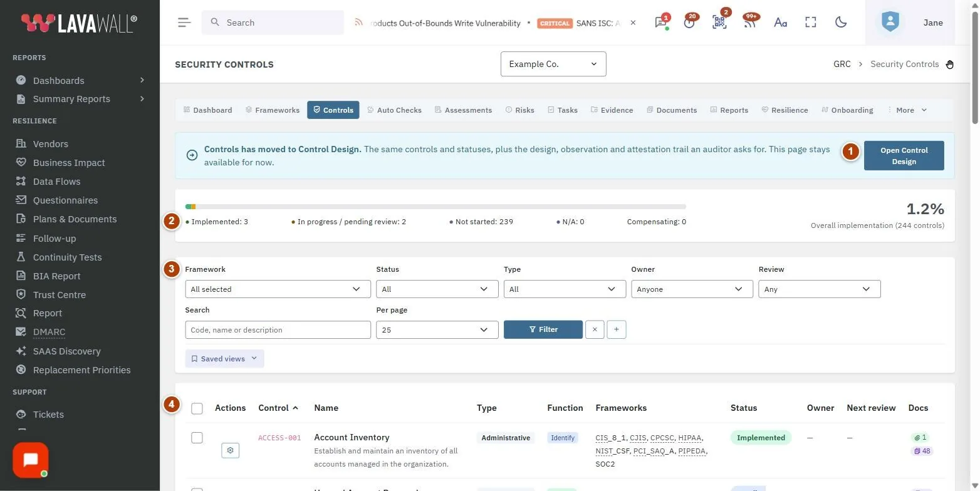Open the Per page dropdown
980x491 pixels.
coord(437,329)
